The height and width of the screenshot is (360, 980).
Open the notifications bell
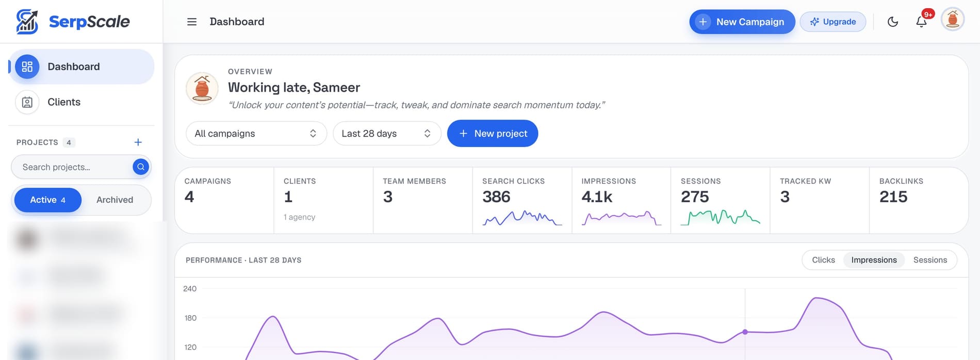pyautogui.click(x=921, y=22)
